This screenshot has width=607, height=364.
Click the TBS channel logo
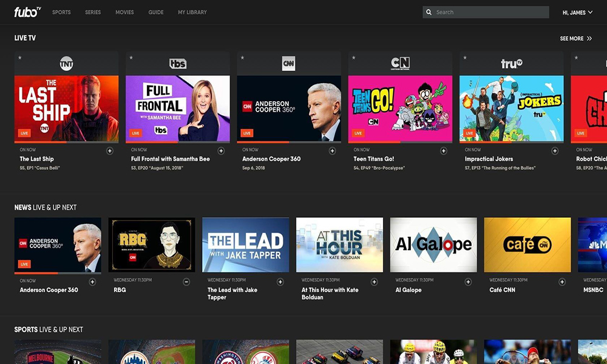coord(178,64)
